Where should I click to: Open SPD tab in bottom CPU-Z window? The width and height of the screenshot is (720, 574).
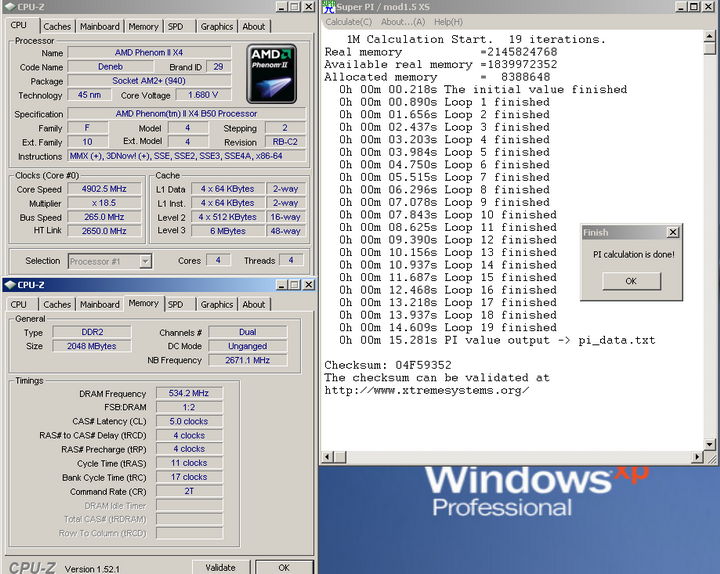(x=175, y=304)
